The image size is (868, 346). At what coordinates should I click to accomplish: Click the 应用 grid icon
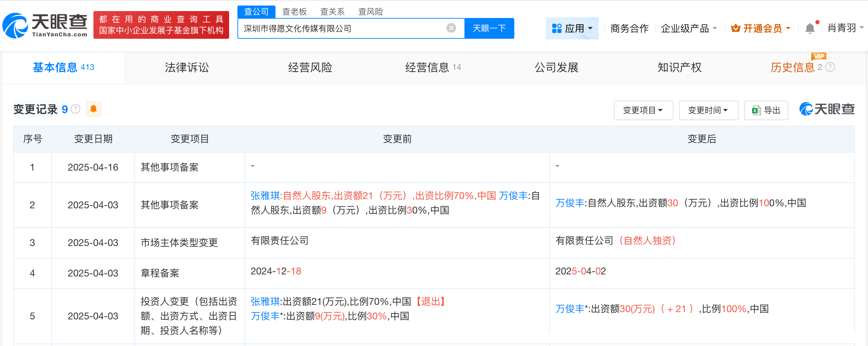557,28
